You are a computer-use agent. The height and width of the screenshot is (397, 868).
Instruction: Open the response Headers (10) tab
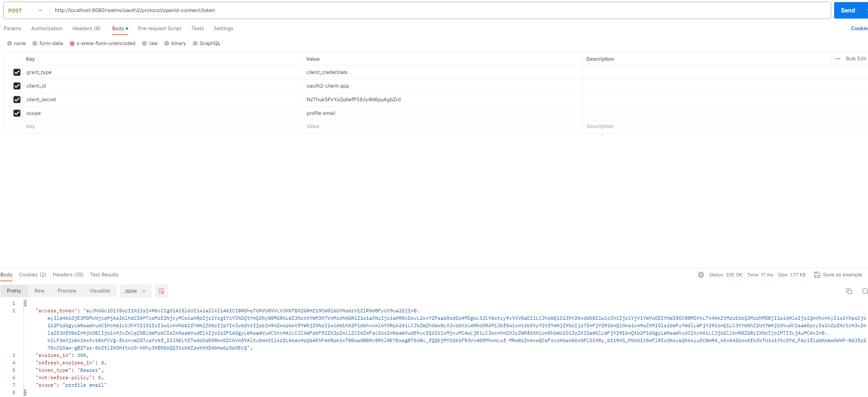(68, 275)
